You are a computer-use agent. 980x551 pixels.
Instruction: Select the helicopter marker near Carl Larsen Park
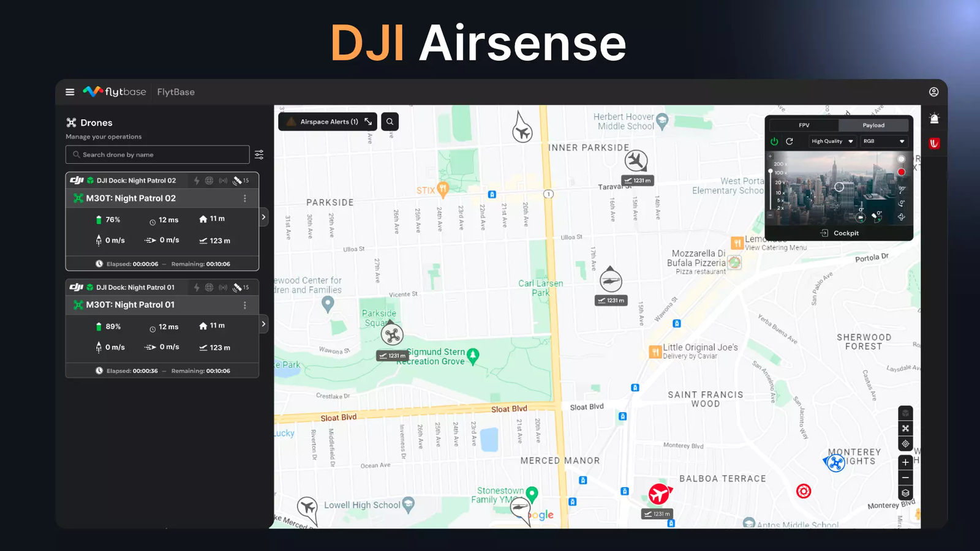tap(611, 280)
